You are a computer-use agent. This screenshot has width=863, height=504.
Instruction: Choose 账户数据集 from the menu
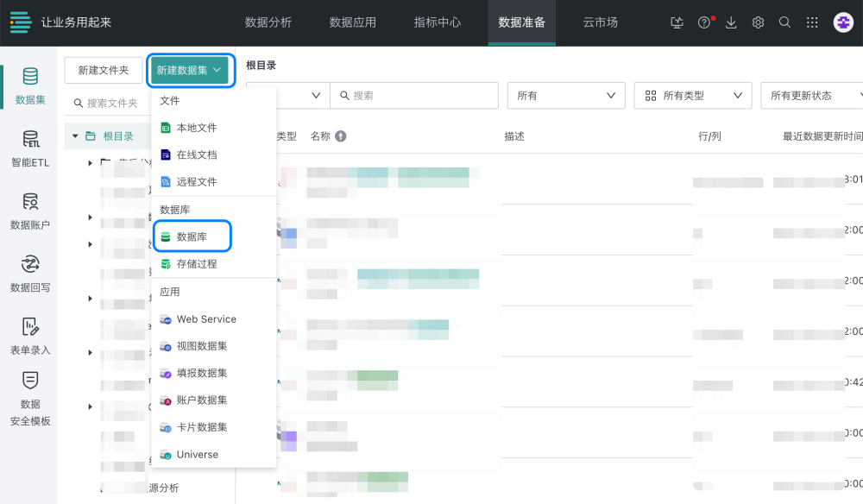[213, 400]
